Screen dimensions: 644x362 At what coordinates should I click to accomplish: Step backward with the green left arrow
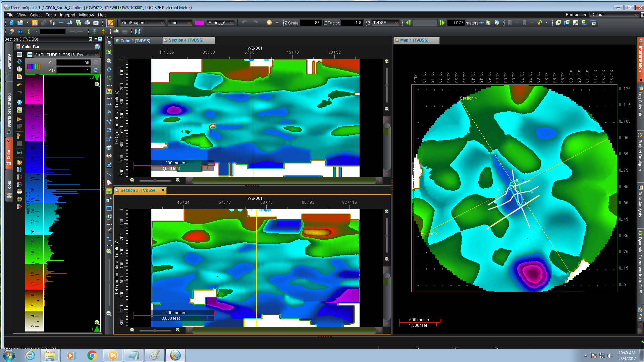[408, 23]
